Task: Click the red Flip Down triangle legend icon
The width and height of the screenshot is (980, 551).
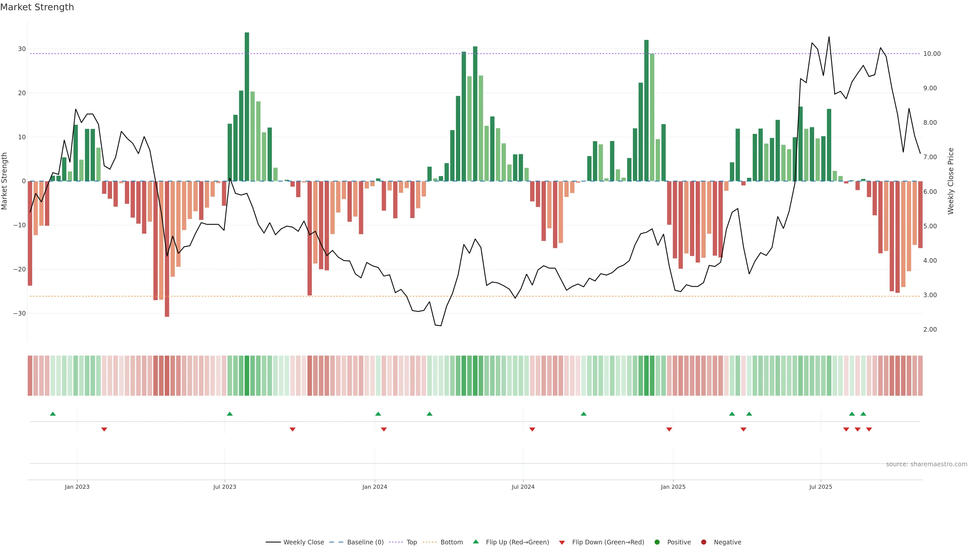Action: click(562, 543)
